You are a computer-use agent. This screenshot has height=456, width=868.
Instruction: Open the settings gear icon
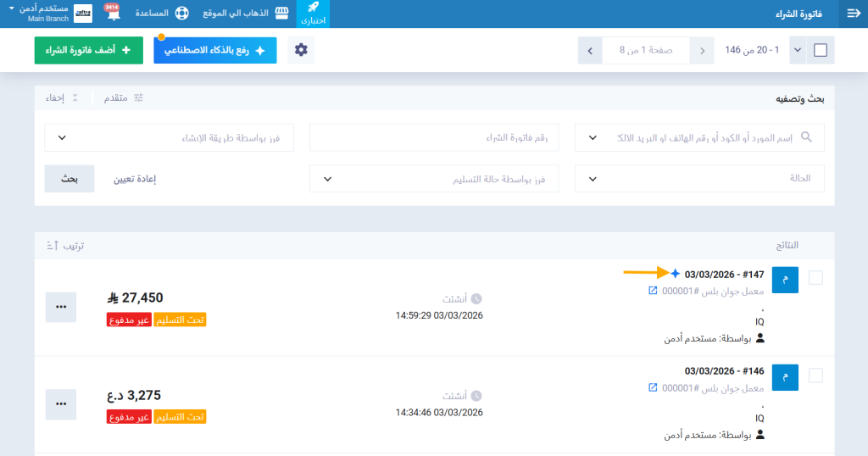point(301,51)
